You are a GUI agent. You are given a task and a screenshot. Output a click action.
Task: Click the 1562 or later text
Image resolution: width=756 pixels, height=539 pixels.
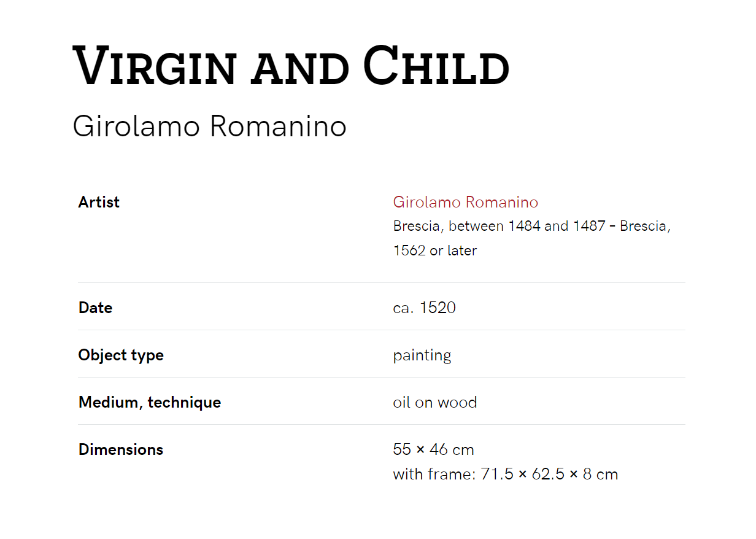pos(434,250)
